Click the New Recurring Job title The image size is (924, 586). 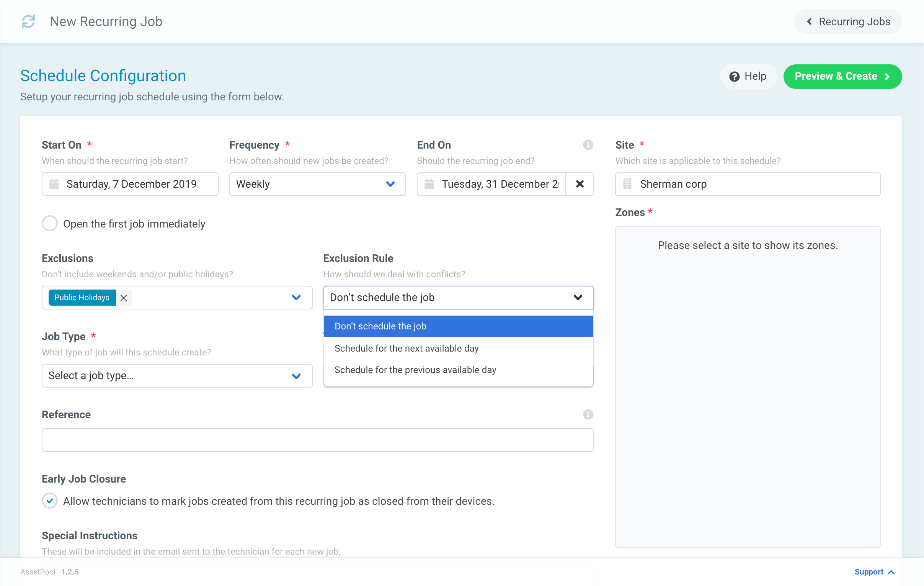(106, 21)
